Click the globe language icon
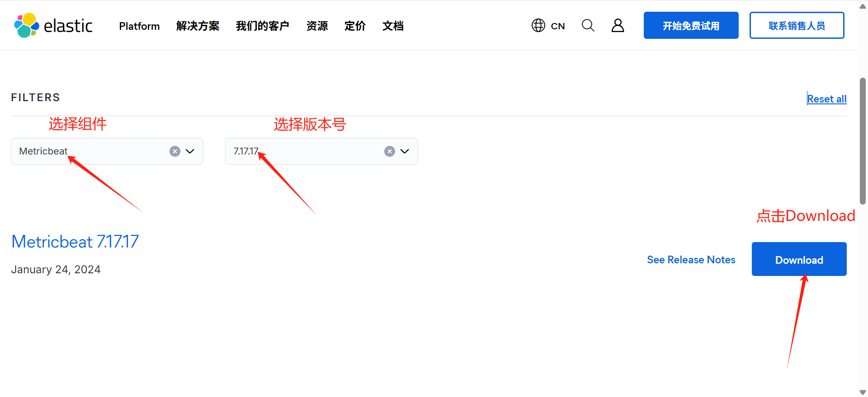868x397 pixels. tap(538, 25)
